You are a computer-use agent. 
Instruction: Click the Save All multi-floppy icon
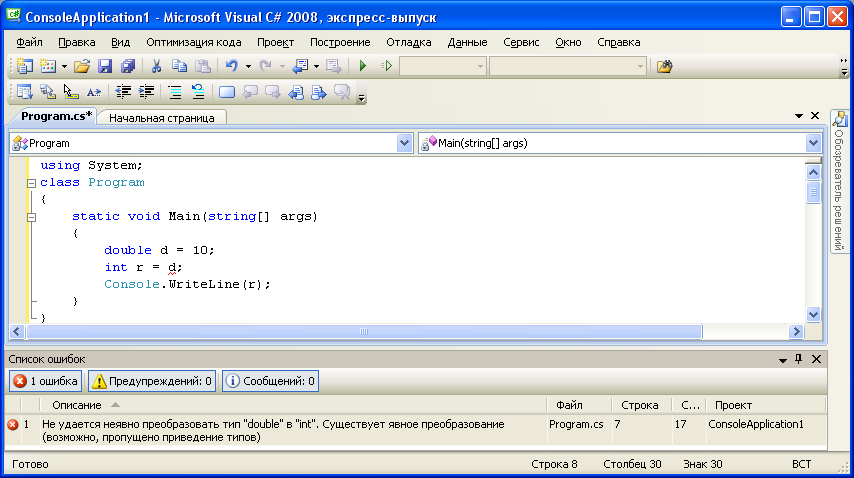(128, 66)
